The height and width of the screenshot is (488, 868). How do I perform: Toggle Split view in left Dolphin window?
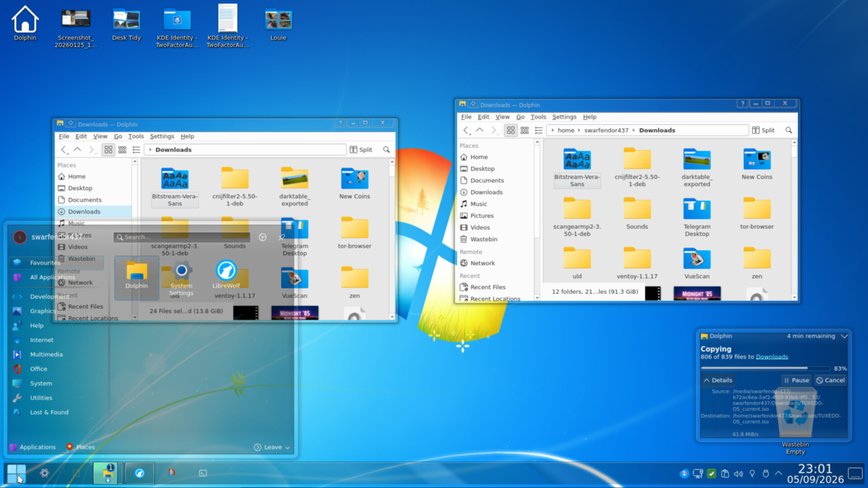click(x=361, y=150)
